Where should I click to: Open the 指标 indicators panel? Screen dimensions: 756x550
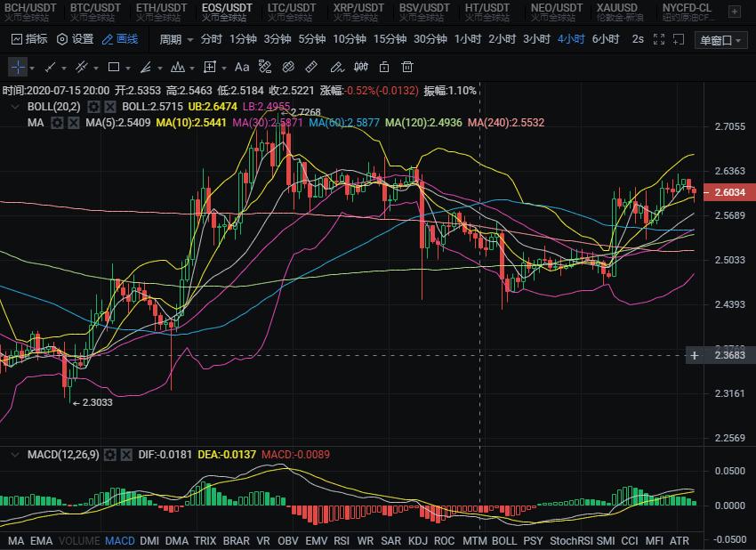[x=29, y=39]
